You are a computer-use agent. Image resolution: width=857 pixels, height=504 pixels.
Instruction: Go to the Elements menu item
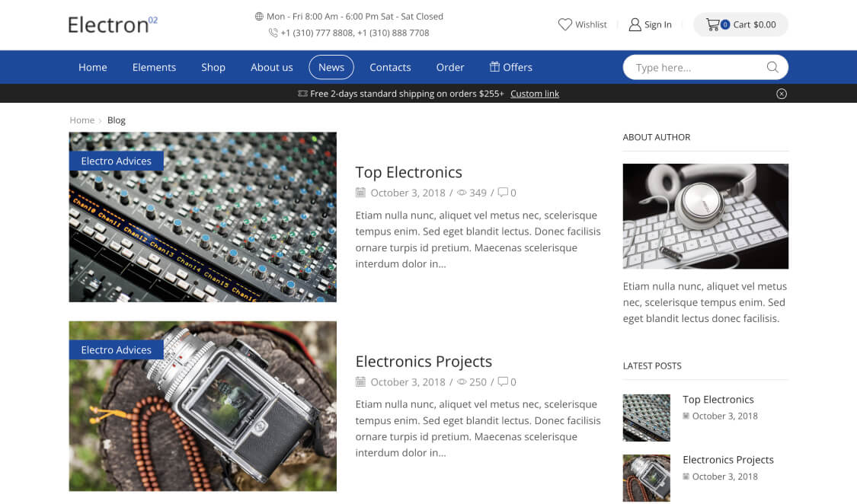pos(154,67)
